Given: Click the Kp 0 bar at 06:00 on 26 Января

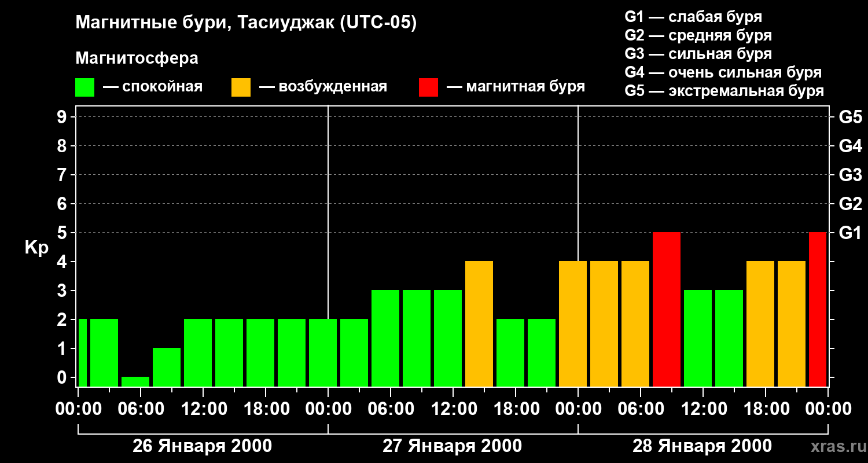Looking at the screenshot, I should (x=135, y=381).
